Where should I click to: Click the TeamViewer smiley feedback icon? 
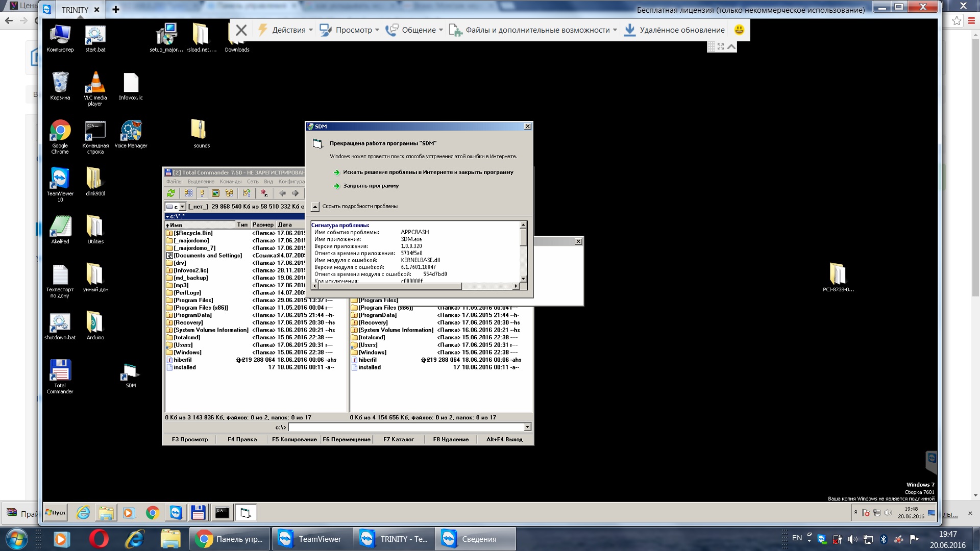[739, 30]
